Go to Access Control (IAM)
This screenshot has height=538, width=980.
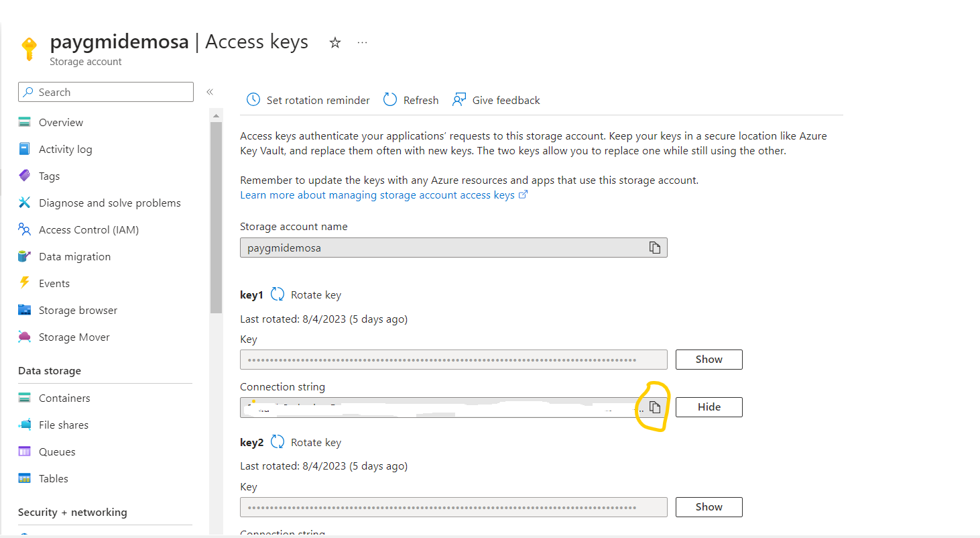click(x=88, y=229)
